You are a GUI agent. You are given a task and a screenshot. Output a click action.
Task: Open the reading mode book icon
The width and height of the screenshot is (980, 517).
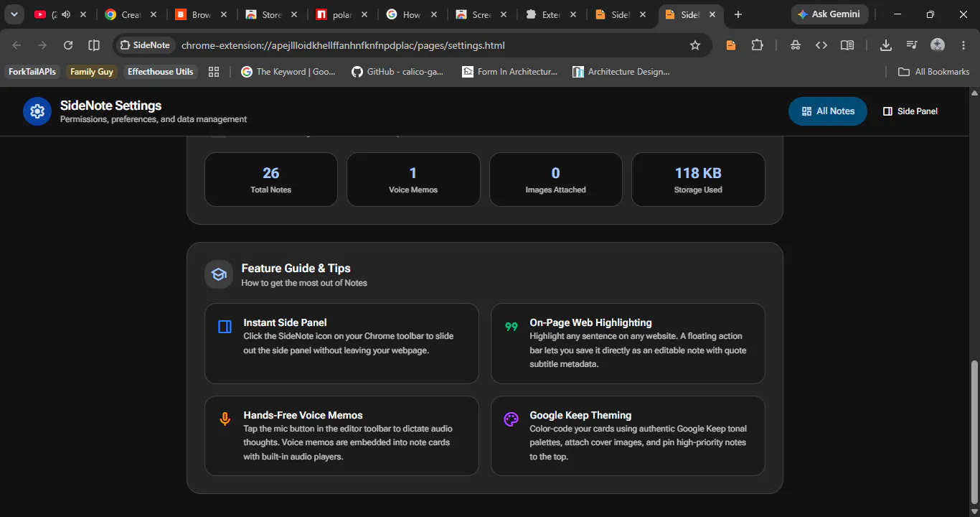click(x=847, y=45)
